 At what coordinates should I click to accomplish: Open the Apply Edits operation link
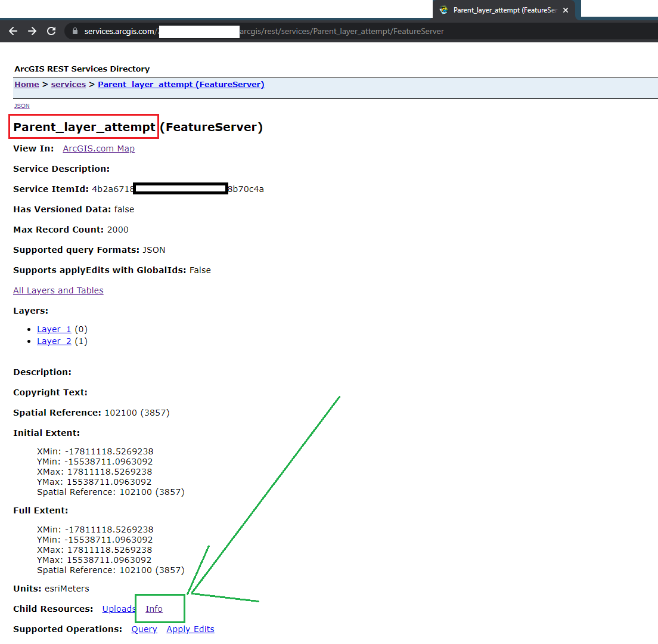click(191, 629)
